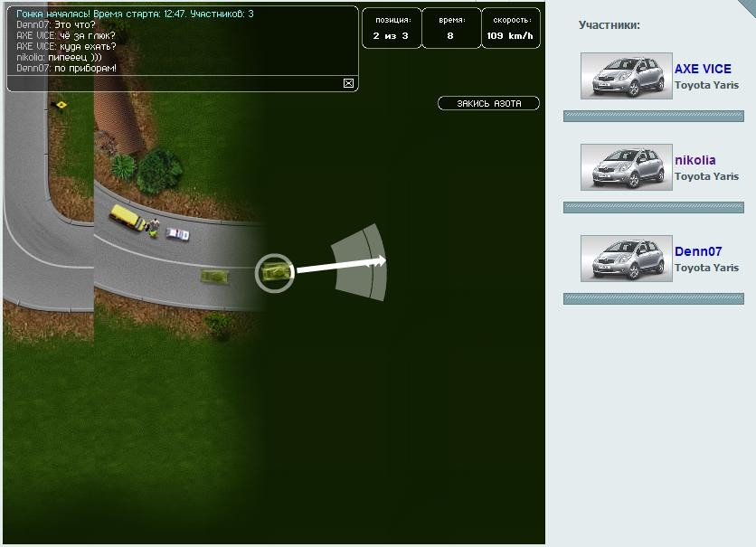
Task: Open nikolia player profile link
Action: click(x=695, y=160)
